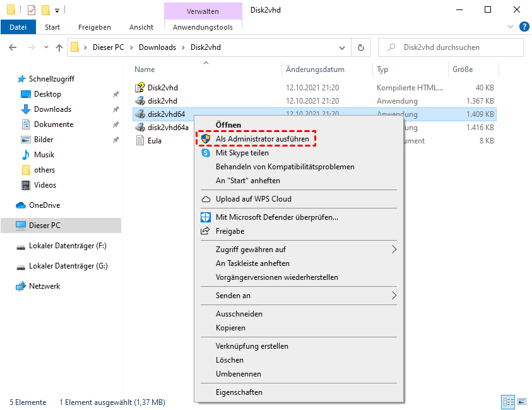Click the Verwalten contextual tab header

(203, 11)
